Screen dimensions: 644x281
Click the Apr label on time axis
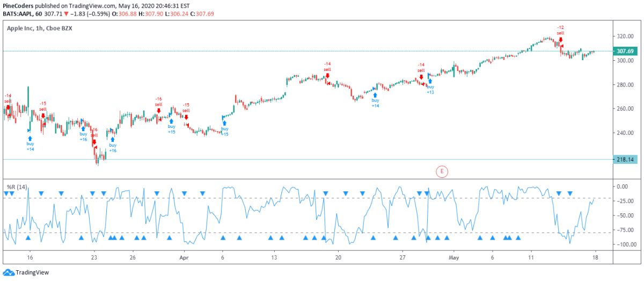184,258
